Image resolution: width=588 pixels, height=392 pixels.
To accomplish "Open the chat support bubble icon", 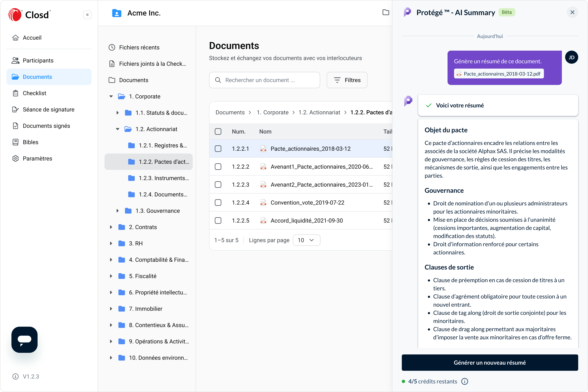I will pyautogui.click(x=24, y=340).
